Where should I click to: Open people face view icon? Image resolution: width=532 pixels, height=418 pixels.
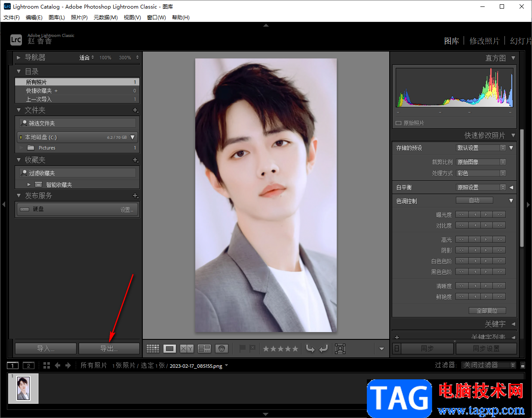[221, 349]
